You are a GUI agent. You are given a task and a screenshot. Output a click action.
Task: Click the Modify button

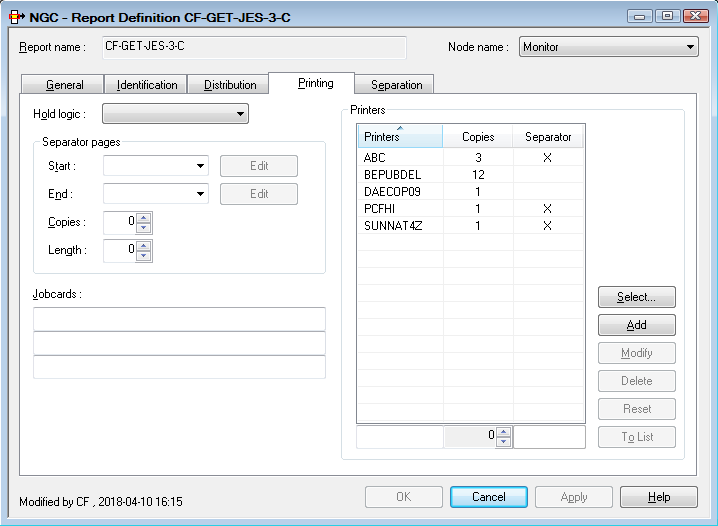click(x=636, y=353)
